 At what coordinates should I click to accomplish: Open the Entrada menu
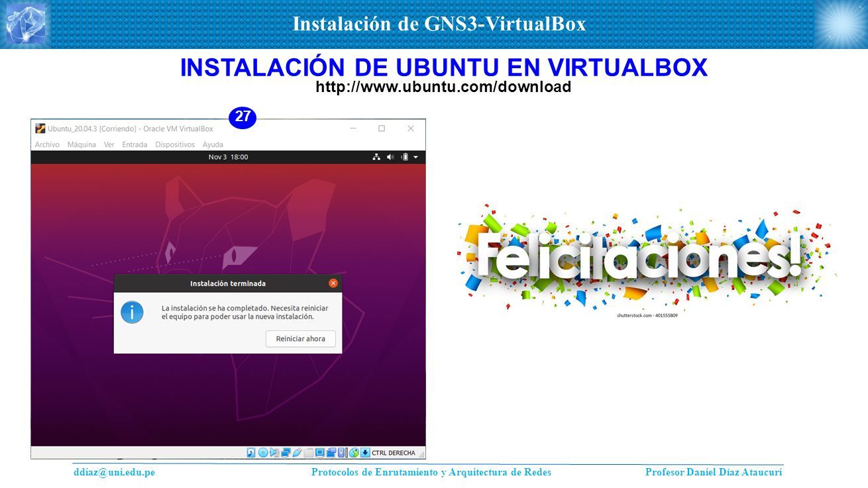tap(135, 144)
